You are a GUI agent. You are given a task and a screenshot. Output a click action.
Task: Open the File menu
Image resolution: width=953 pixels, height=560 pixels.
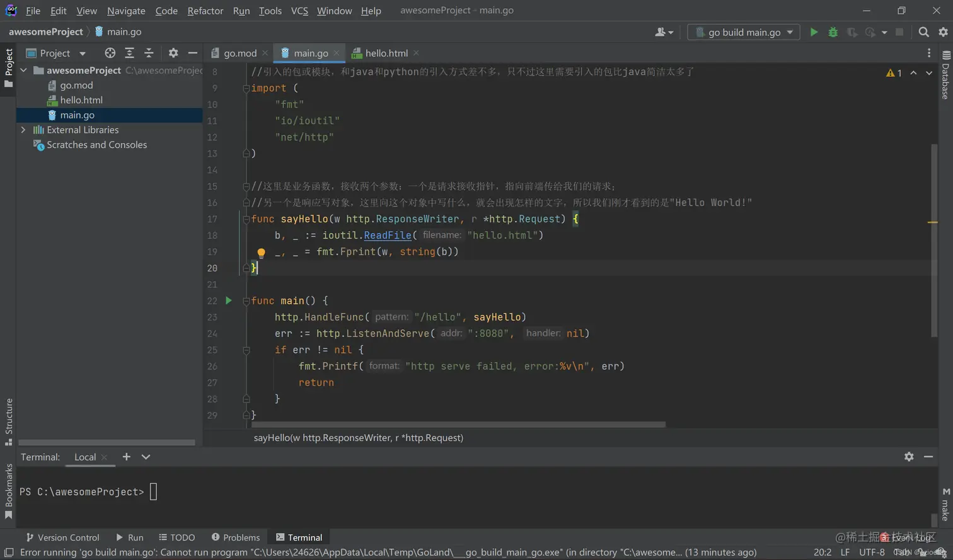(x=33, y=11)
